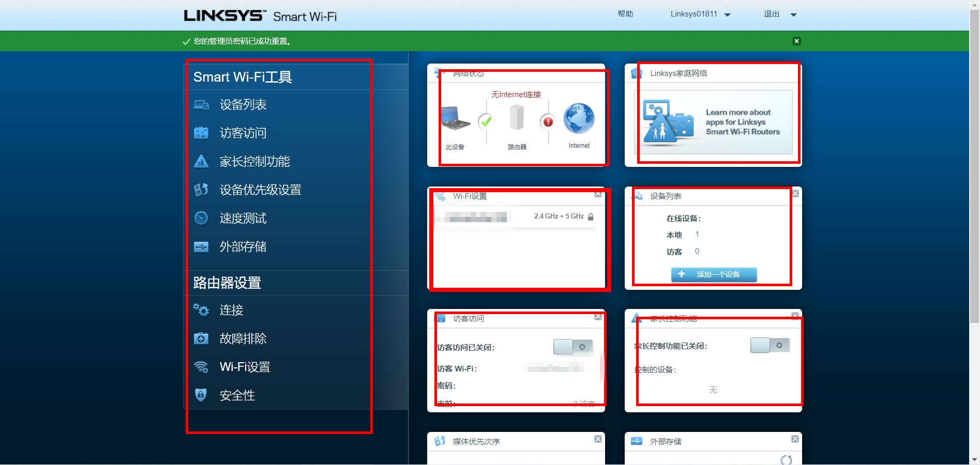Click the 外部存储 USB icon in sidebar
Screen dimensions: 980x465
(x=202, y=246)
